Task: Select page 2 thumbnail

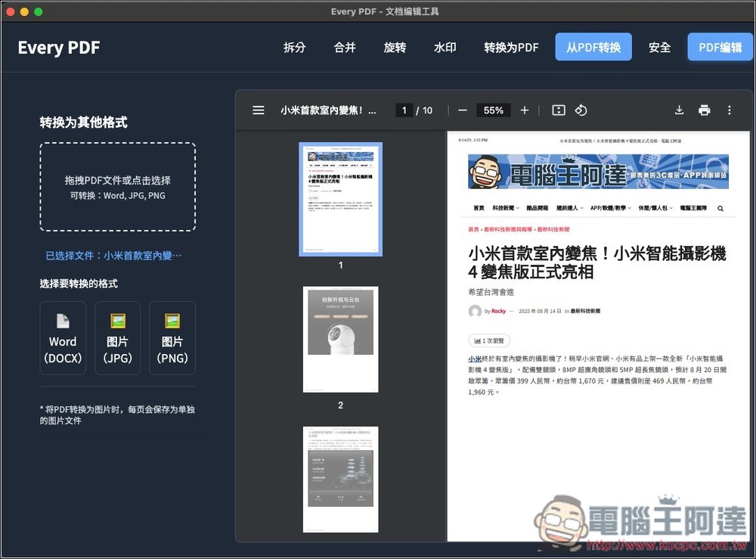Action: click(x=340, y=340)
